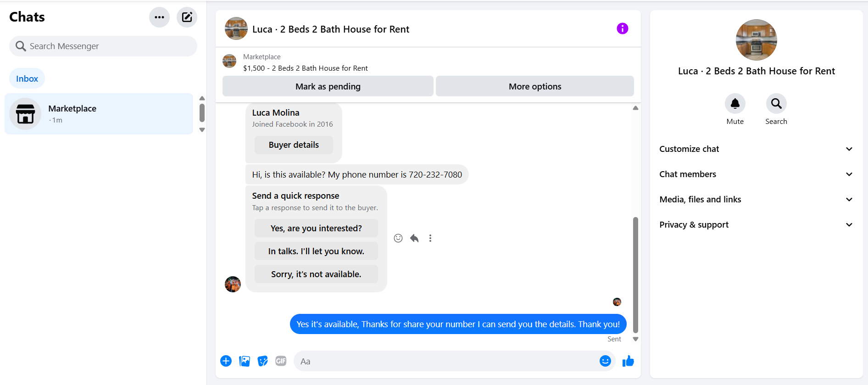
Task: Choose a sticker from sticker icon
Action: point(263,361)
